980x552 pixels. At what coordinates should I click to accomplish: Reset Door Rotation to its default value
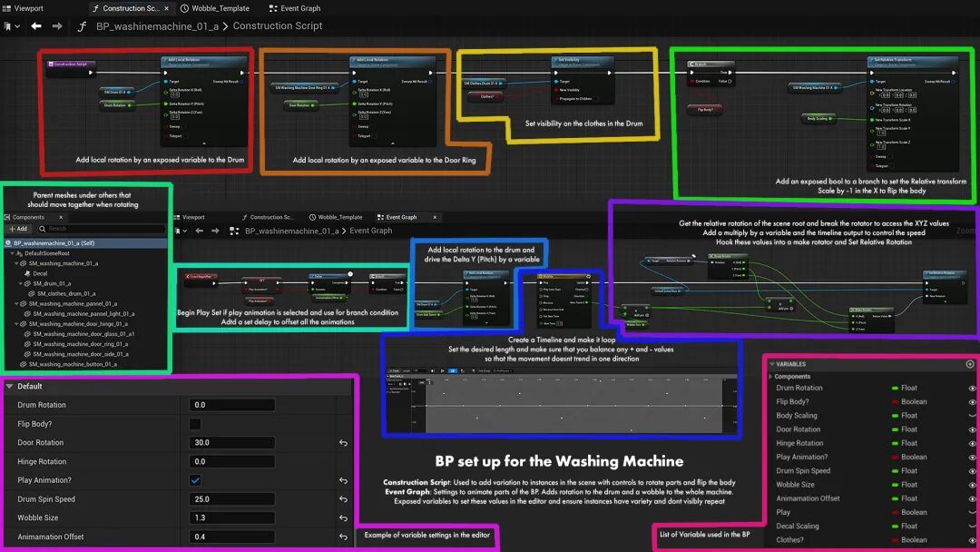(x=343, y=443)
